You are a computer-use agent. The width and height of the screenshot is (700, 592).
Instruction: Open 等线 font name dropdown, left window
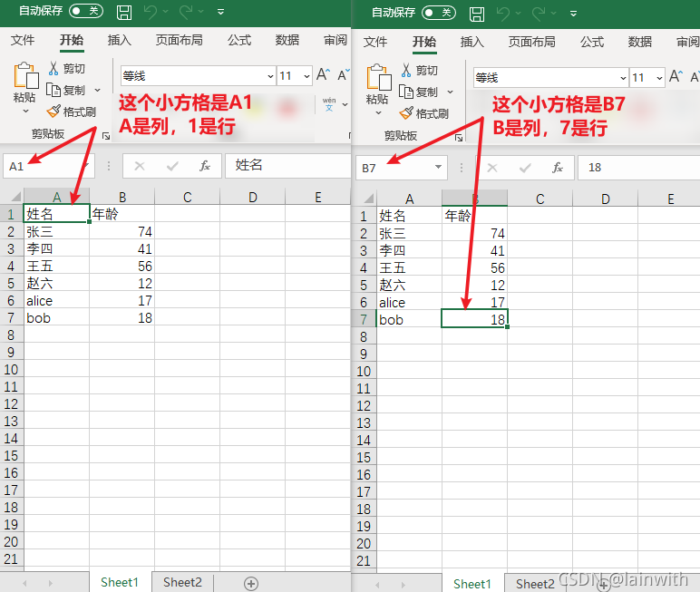coord(270,76)
